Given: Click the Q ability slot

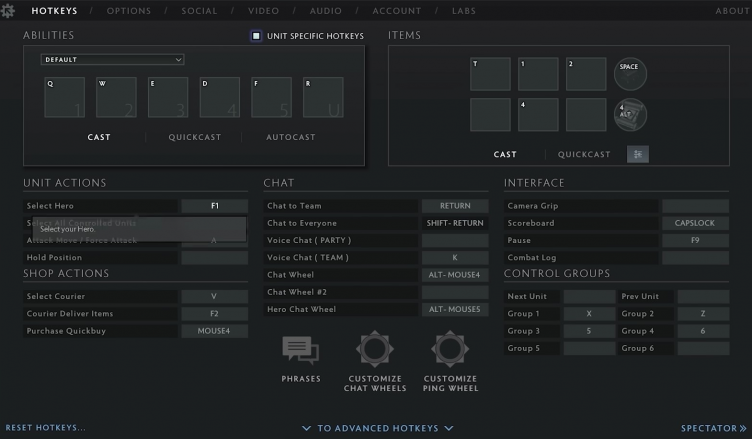Looking at the screenshot, I should click(64, 97).
